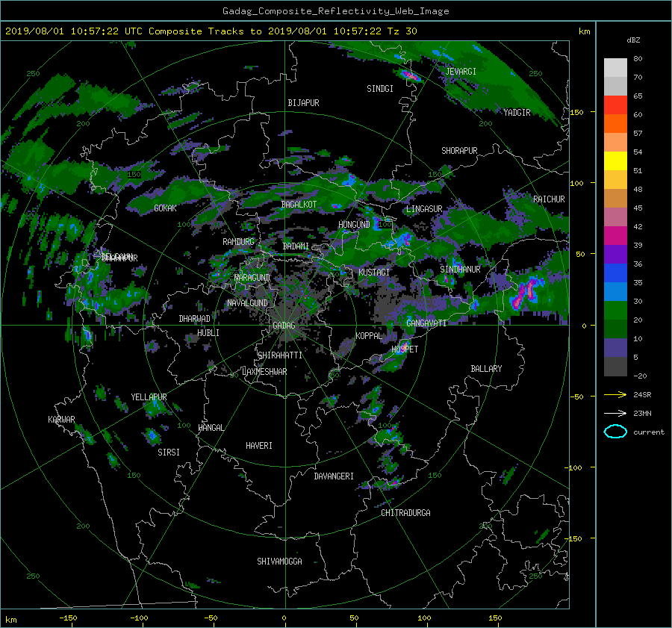Click the BALLARY city label
Viewport: 672px width, 628px height.
486,369
